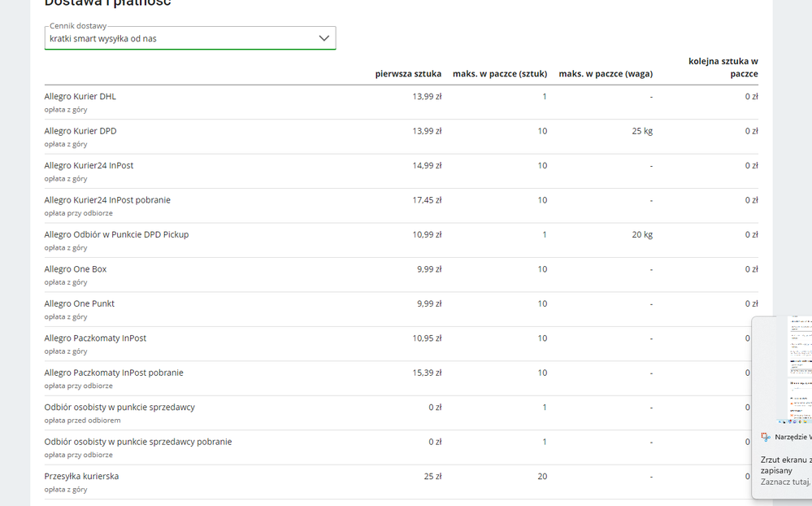Click the 15,39 zł price cell
812x506 pixels.
pos(427,373)
